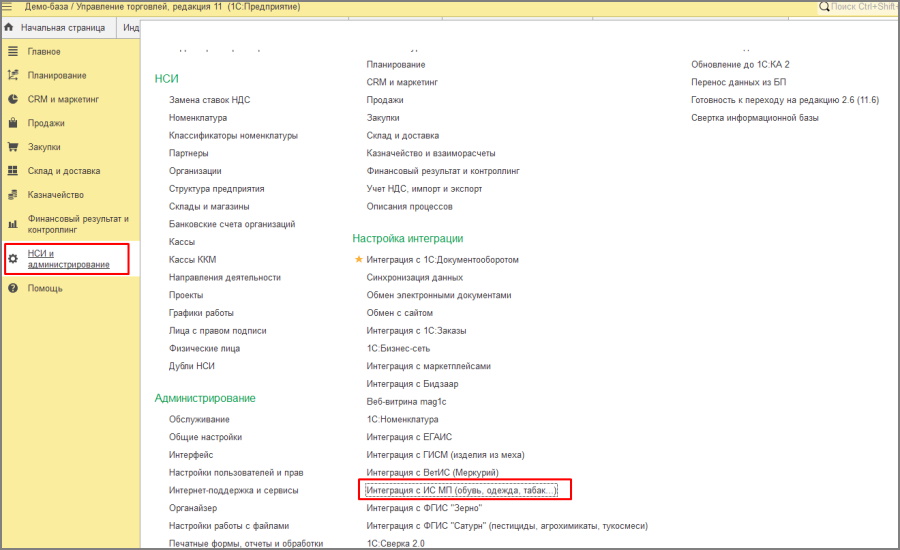This screenshot has height=550, width=900.
Task: Open Интеграция с 1С:Документооборотом link
Action: coord(443,260)
